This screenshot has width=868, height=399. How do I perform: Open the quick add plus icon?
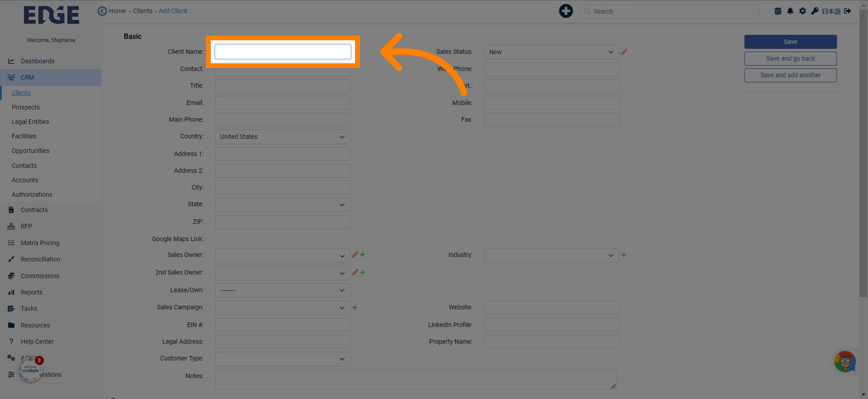pyautogui.click(x=566, y=11)
